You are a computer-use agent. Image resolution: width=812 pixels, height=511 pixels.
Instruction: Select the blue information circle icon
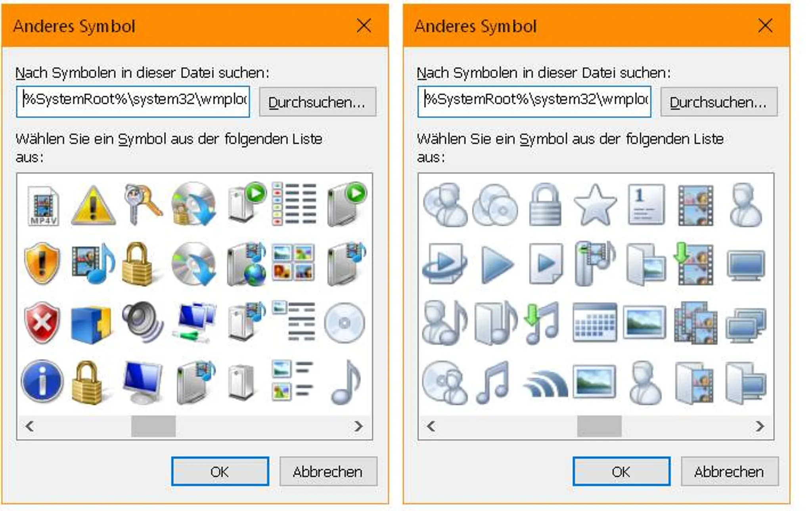(x=42, y=381)
